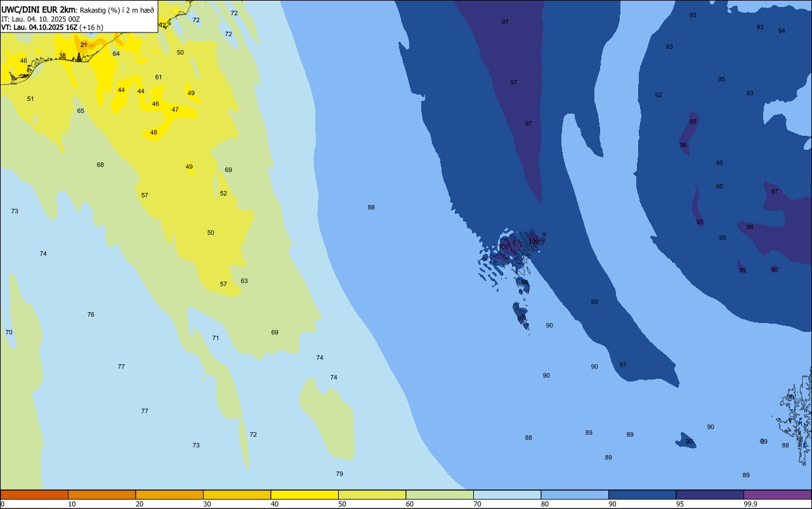
Task: Click the amber 20–30 legend swatch
Action: (x=169, y=494)
